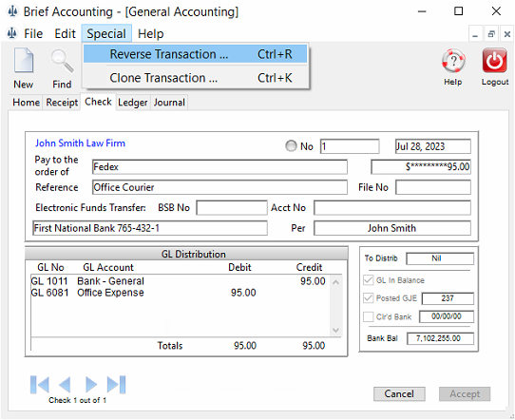Click the Totals label
Image resolution: width=515 pixels, height=420 pixels.
[x=170, y=346]
